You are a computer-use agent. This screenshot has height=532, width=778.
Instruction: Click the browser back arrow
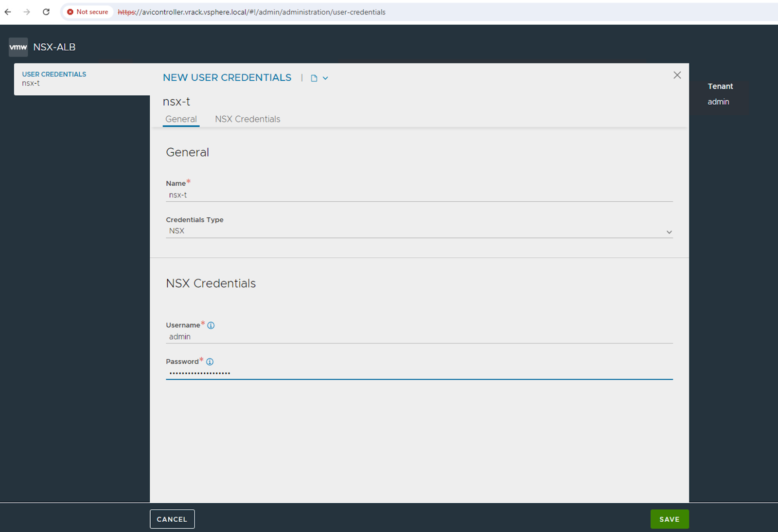click(x=8, y=12)
